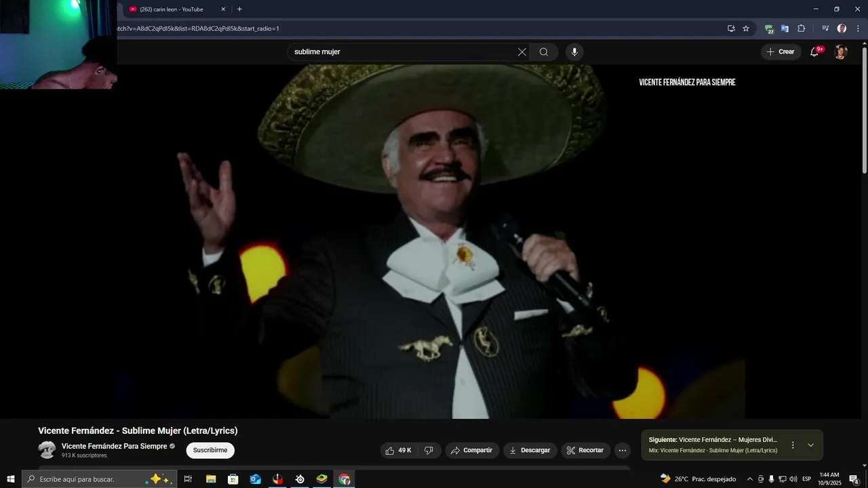Click the search magnifier button
Viewport: 868px width, 488px height.
point(544,52)
